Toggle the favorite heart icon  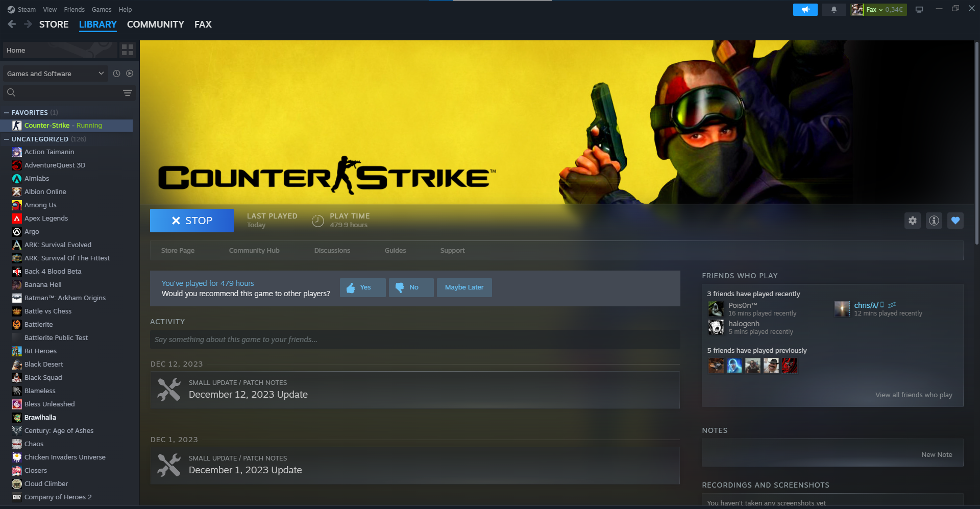pos(955,221)
